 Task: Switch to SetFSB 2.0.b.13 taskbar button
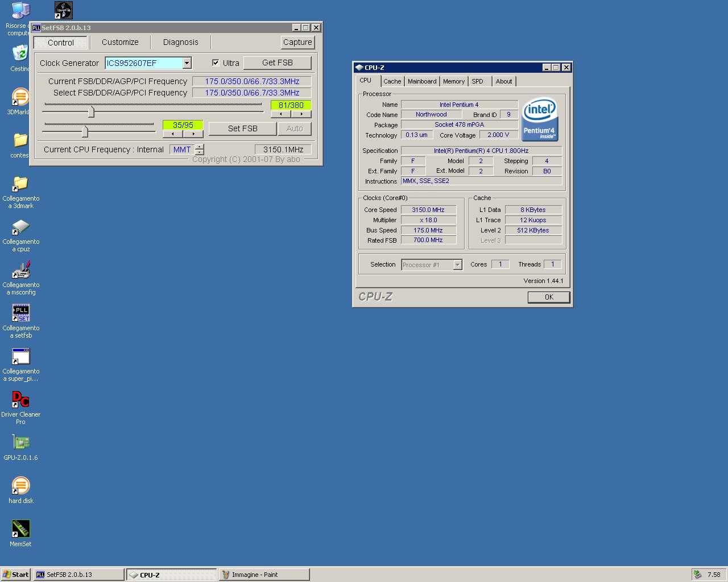tap(78, 575)
